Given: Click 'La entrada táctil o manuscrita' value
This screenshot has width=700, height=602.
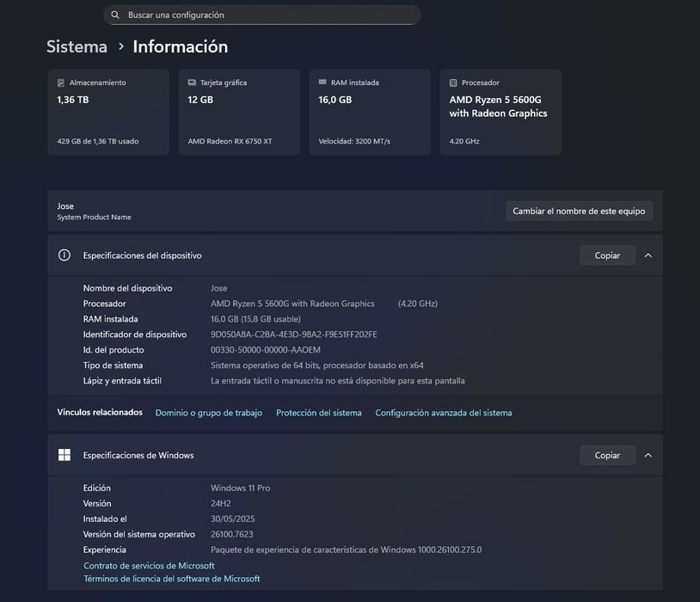Looking at the screenshot, I should click(337, 380).
